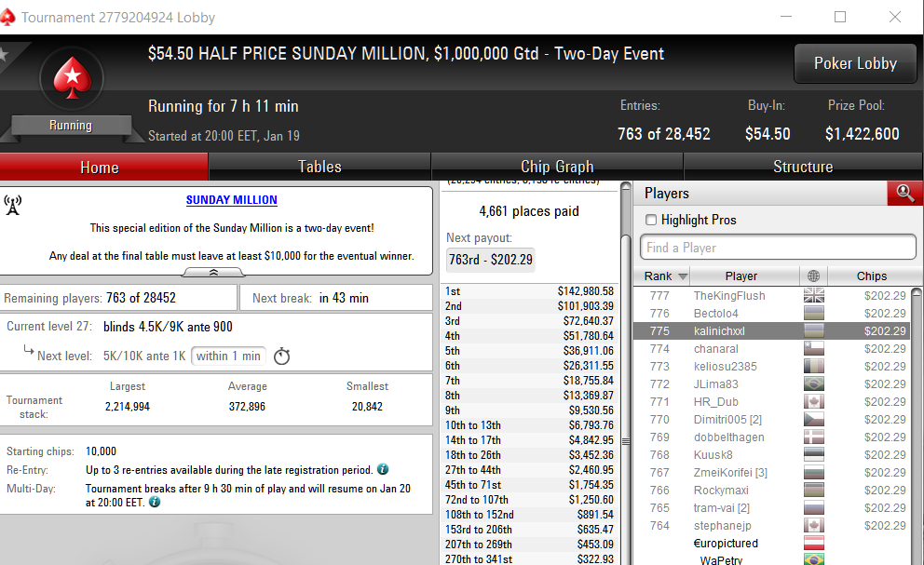The image size is (924, 565).
Task: Open the Multi-Day info icon
Action: point(155,502)
